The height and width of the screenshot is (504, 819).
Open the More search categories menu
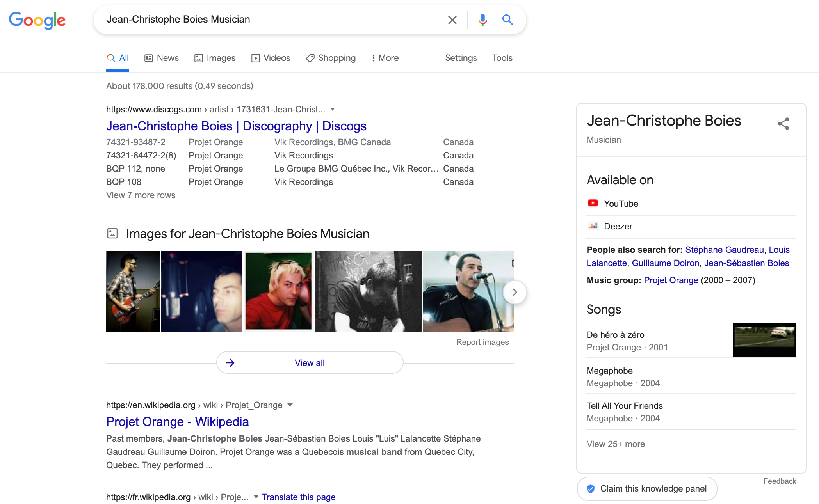385,58
